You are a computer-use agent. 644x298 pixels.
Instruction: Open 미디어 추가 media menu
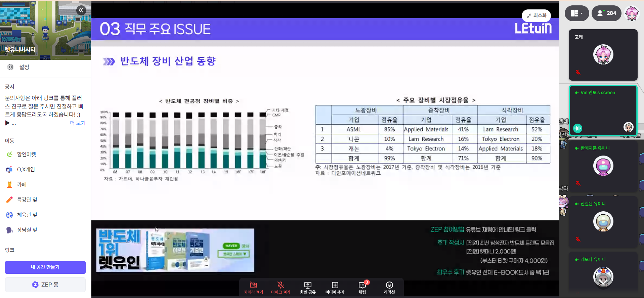tap(335, 288)
